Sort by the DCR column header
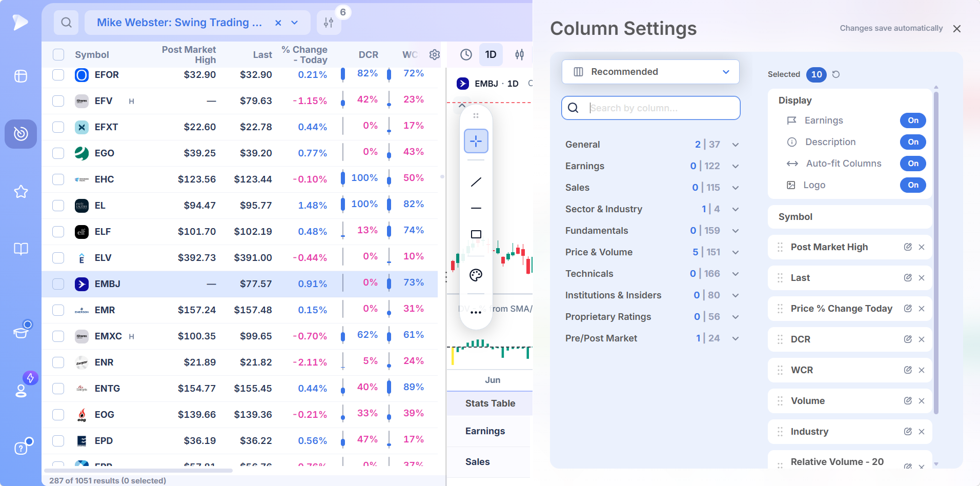 (368, 55)
